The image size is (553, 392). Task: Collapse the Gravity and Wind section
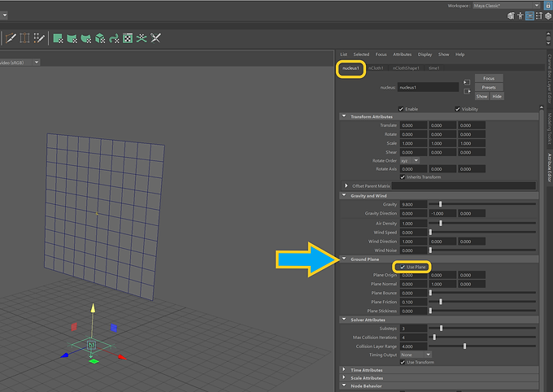344,195
